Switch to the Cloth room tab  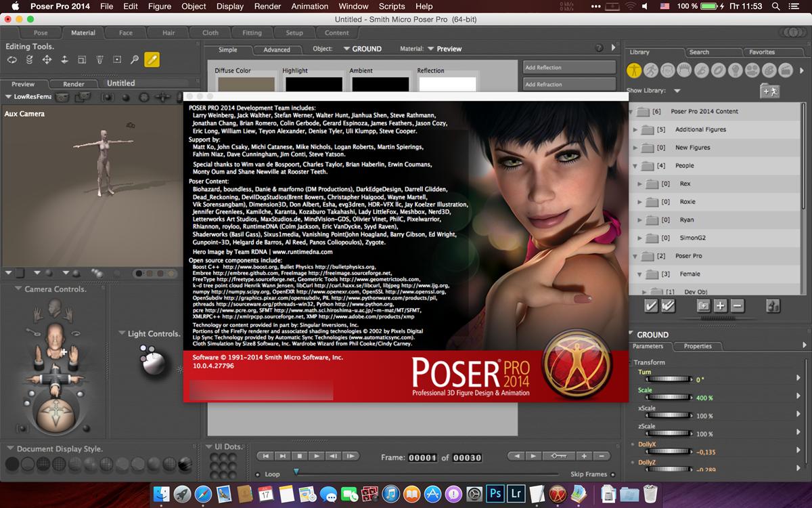coord(210,33)
